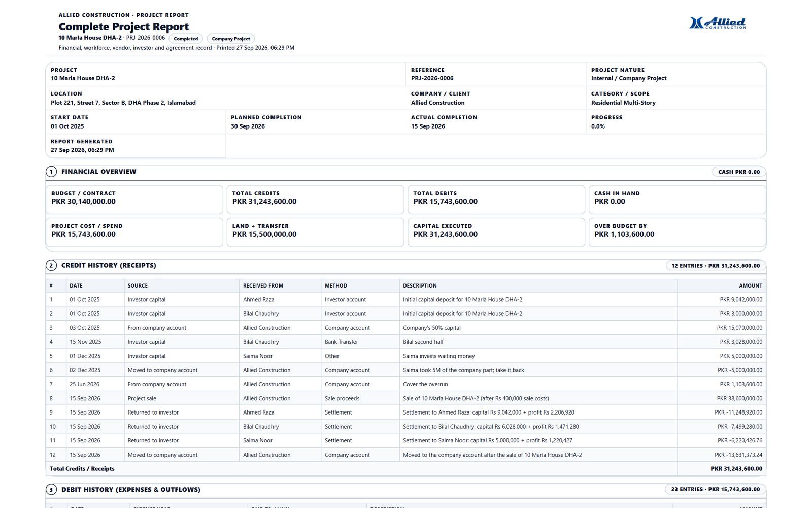This screenshot has width=812, height=508.
Task: Select the Land + Transfer card
Action: pos(315,233)
